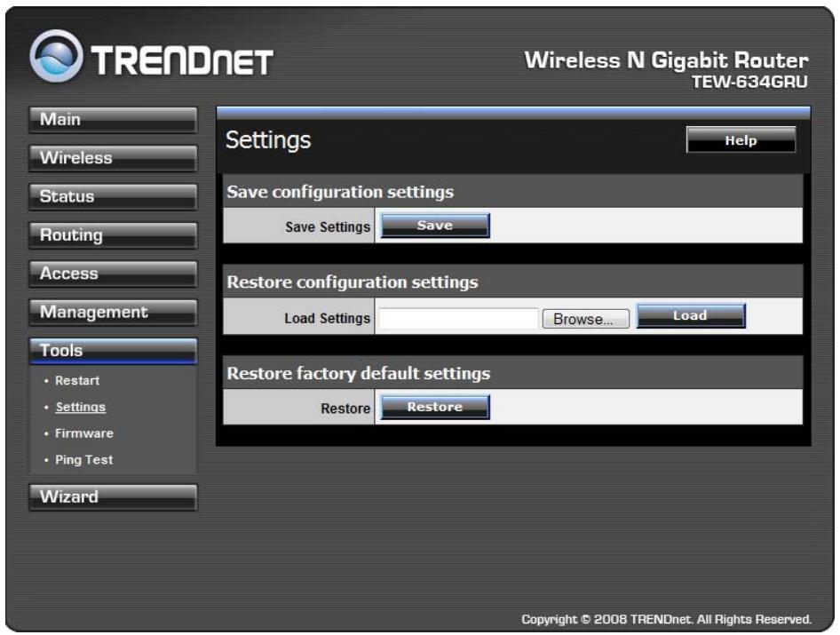Click the 'Save configuration settings' heading

coord(340,192)
